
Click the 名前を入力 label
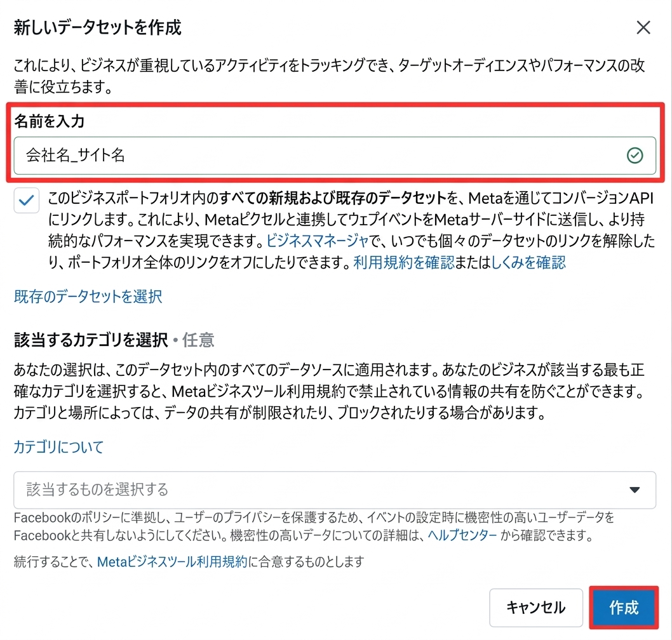(50, 121)
